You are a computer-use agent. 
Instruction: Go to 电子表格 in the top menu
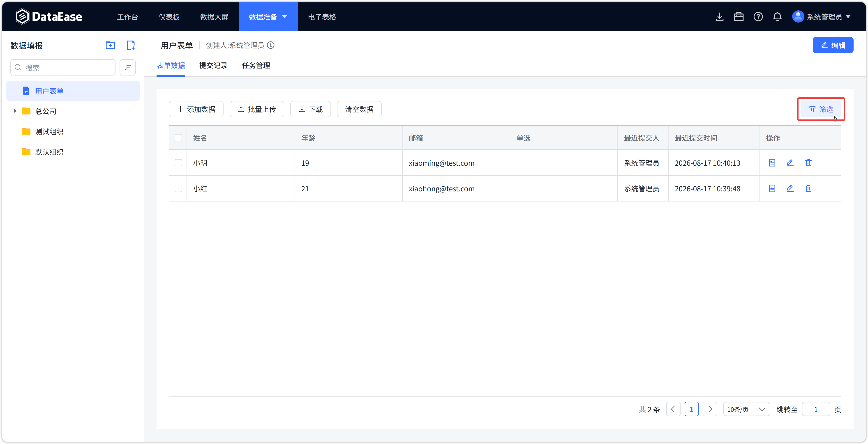(322, 16)
